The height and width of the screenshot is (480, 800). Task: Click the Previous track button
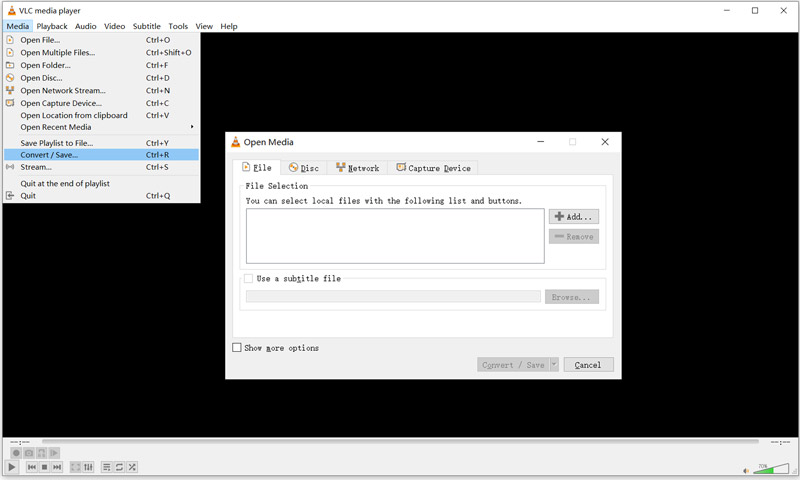[x=32, y=467]
